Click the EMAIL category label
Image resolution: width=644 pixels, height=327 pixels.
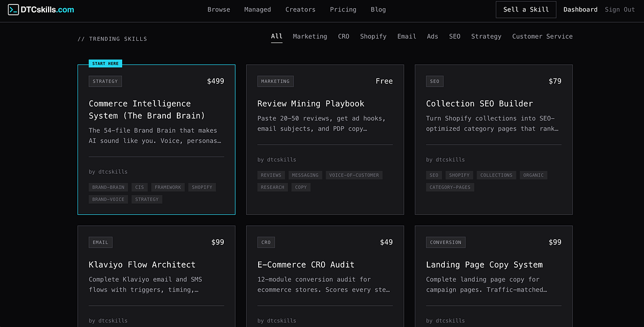pos(100,243)
